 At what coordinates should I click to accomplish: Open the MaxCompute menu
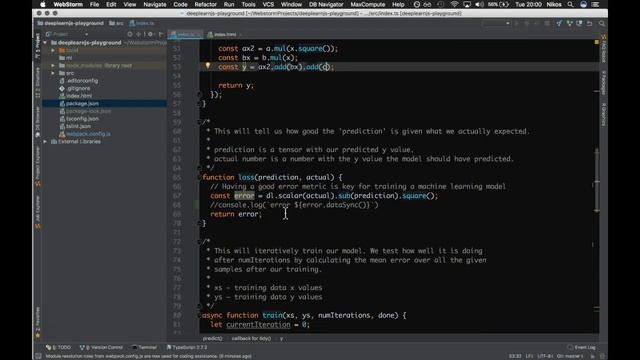click(x=368, y=4)
